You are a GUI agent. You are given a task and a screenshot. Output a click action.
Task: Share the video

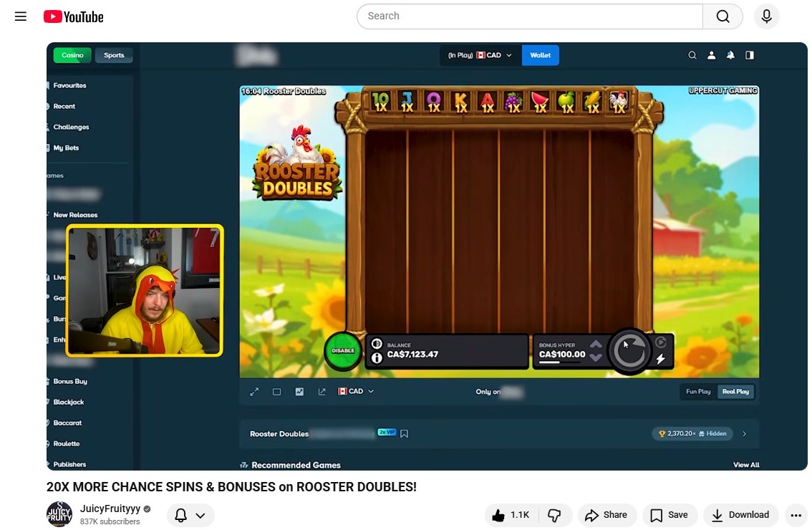tap(606, 515)
